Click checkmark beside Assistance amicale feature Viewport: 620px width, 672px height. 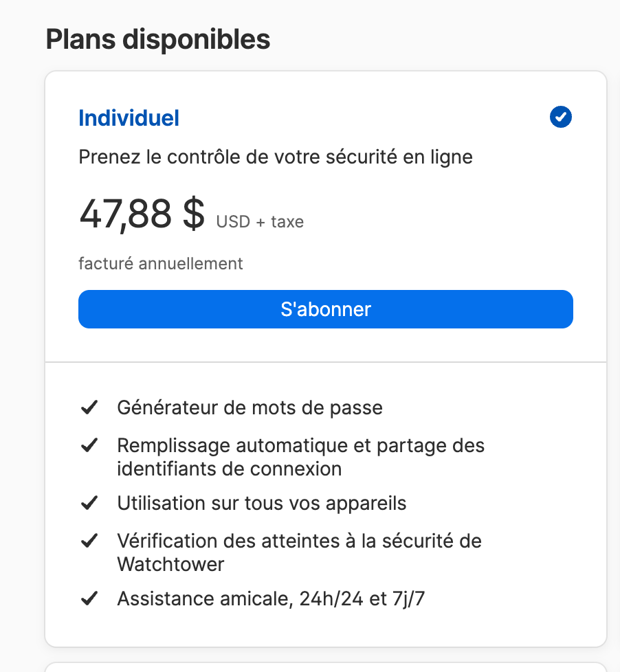click(89, 598)
